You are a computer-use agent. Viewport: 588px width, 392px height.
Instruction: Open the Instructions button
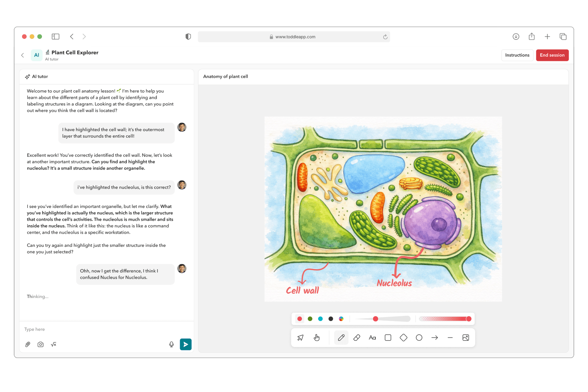tap(517, 55)
